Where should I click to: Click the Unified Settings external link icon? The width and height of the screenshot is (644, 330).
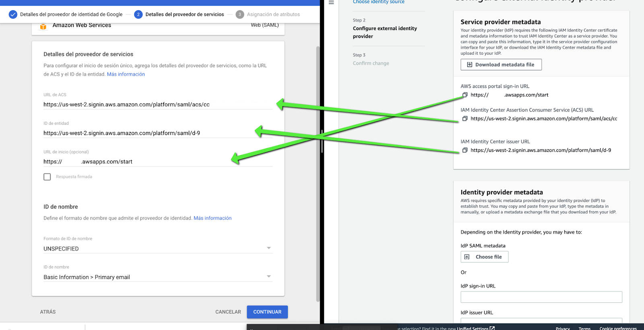click(x=492, y=328)
